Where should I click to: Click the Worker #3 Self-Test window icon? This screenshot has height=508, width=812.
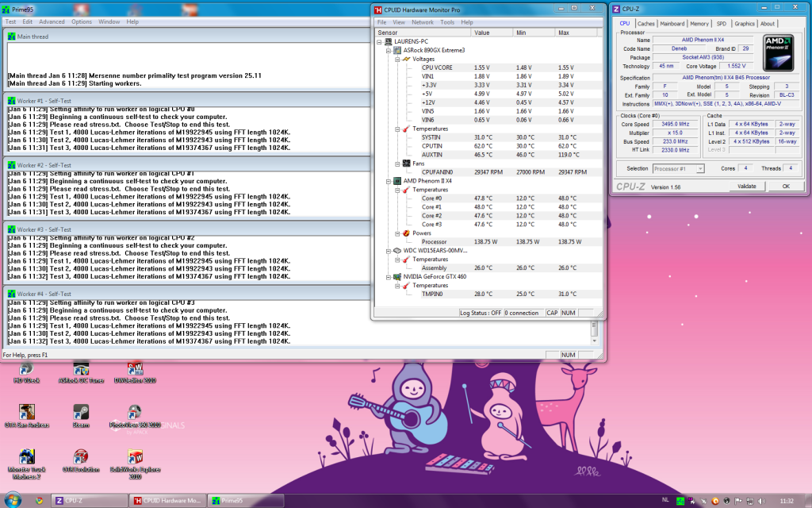pos(11,229)
